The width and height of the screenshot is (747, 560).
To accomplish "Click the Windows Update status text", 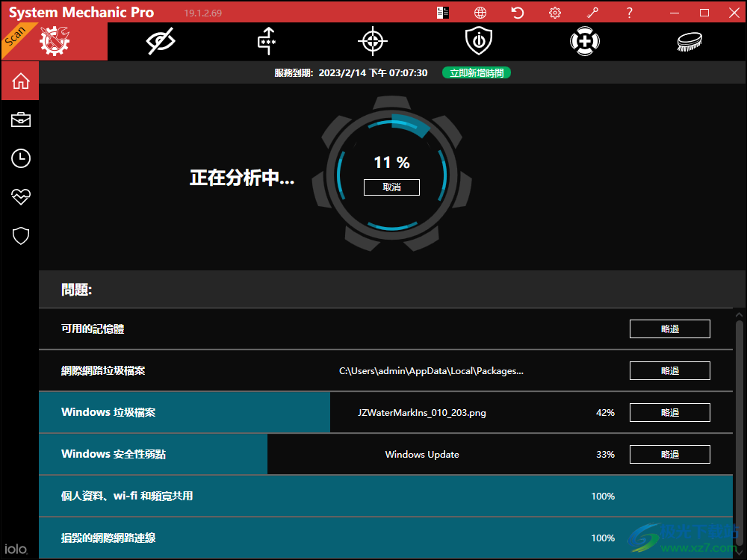I will pos(422,454).
